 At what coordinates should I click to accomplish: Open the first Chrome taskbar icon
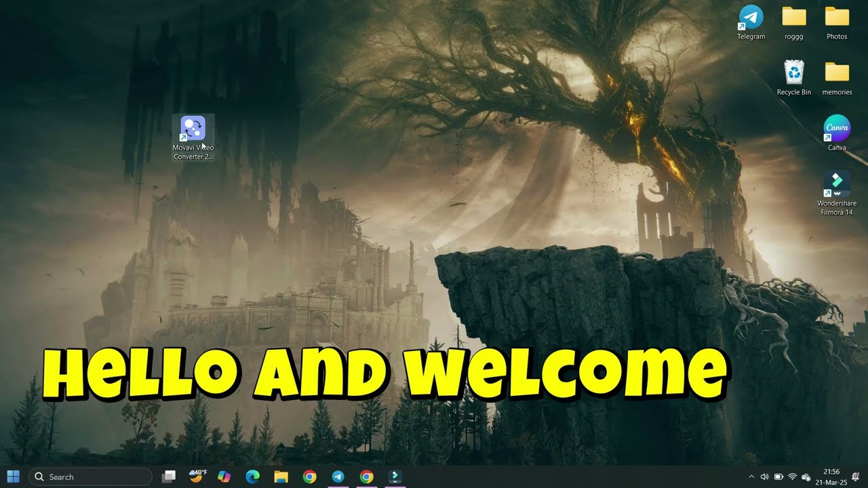(309, 476)
